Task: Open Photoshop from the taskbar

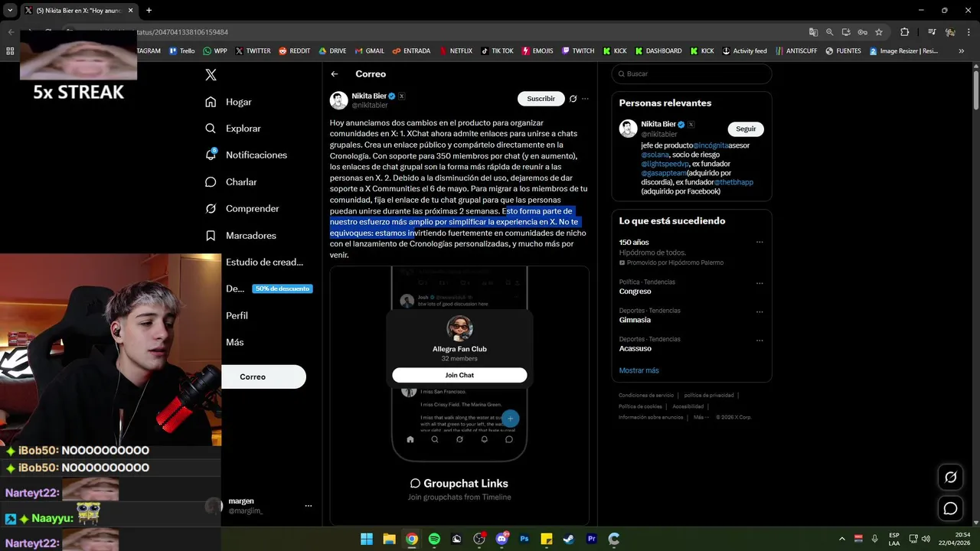Action: 524,539
